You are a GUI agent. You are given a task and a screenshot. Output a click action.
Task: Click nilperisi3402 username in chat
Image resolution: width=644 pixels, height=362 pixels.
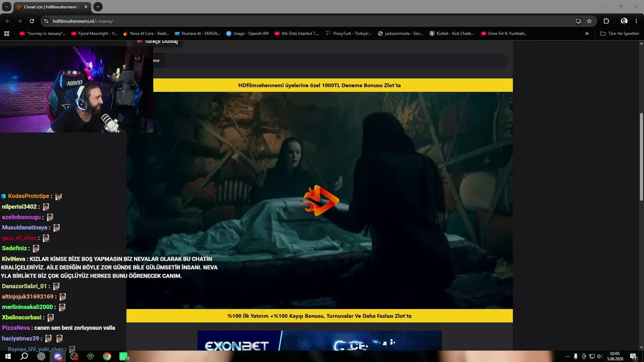(x=20, y=207)
